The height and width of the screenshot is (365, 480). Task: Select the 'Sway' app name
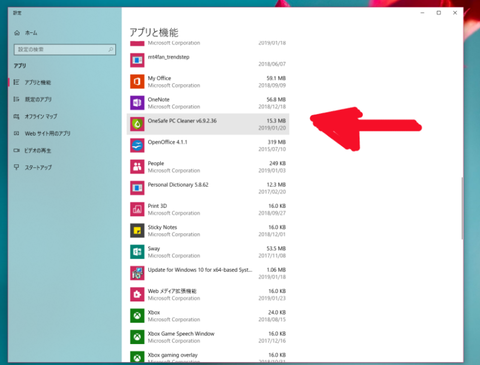tap(154, 249)
